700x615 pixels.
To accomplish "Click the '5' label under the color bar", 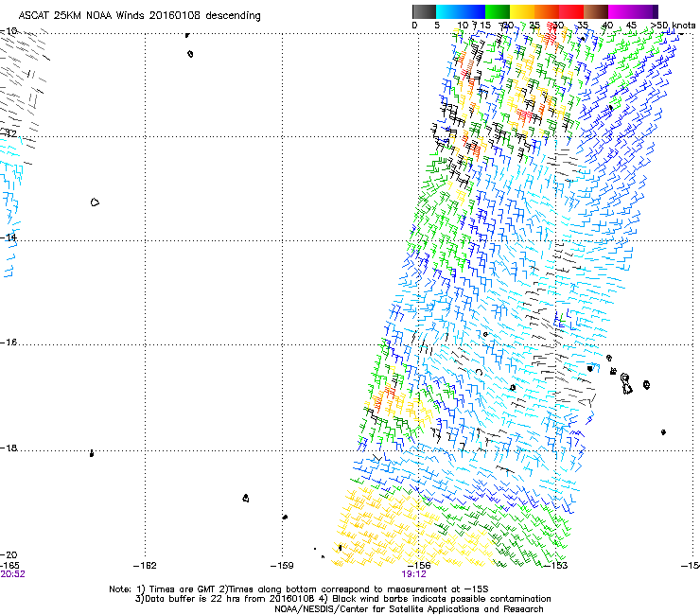I will coord(437,26).
